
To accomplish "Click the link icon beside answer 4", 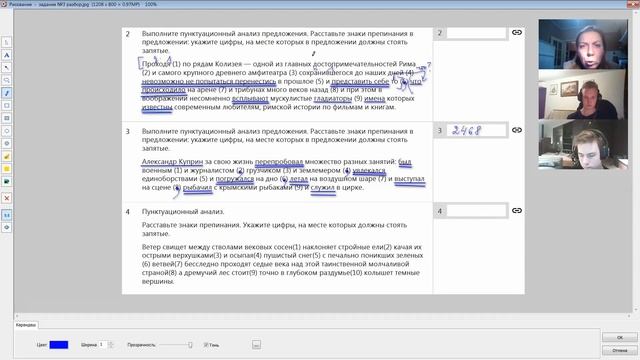I will click(517, 211).
